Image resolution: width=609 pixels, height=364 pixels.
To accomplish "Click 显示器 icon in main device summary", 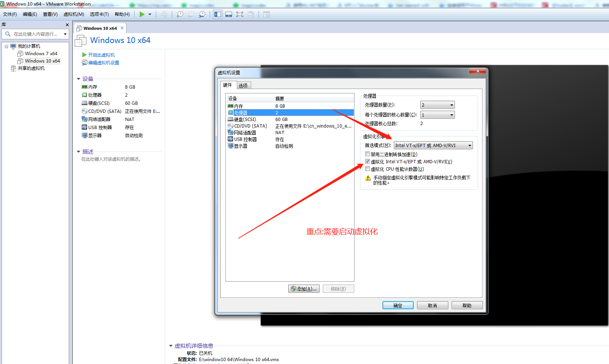I will tap(85, 135).
